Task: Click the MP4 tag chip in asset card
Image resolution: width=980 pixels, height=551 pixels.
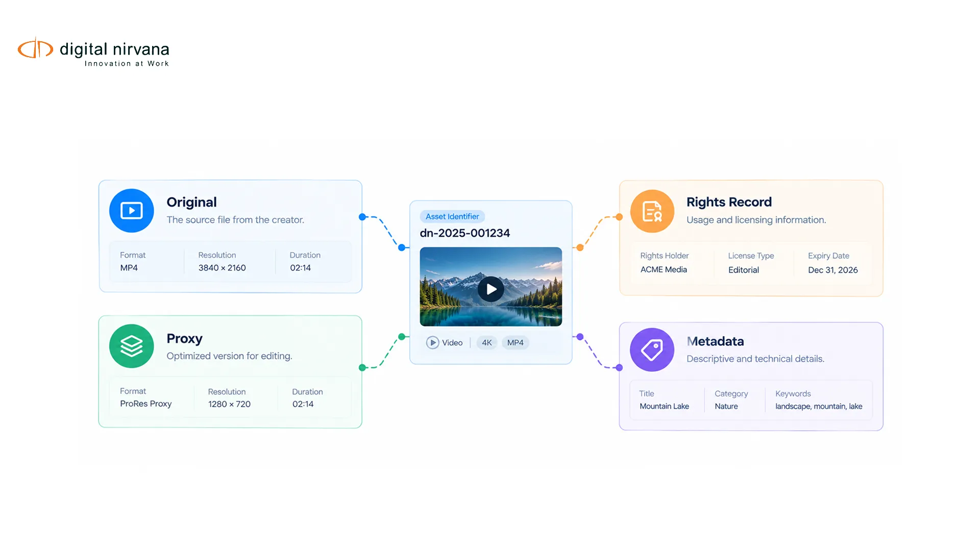Action: click(515, 342)
